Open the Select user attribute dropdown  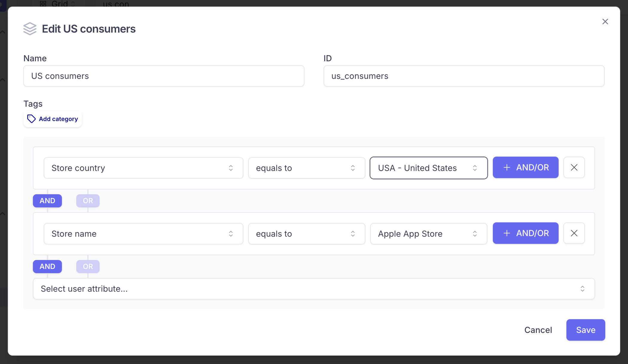314,289
